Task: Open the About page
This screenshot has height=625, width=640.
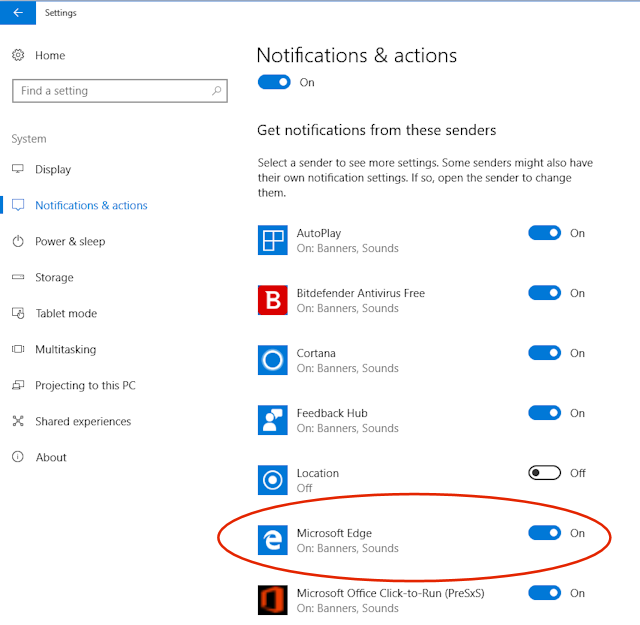Action: pyautogui.click(x=51, y=457)
